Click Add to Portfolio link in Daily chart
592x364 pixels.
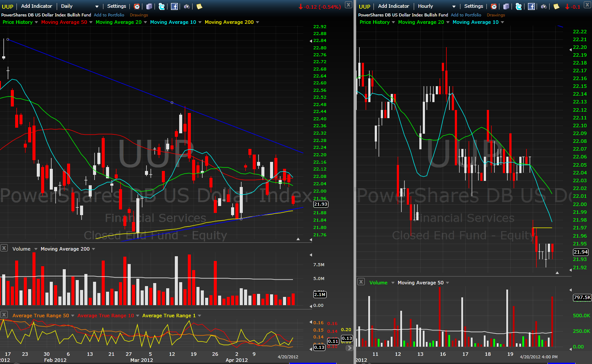point(109,15)
